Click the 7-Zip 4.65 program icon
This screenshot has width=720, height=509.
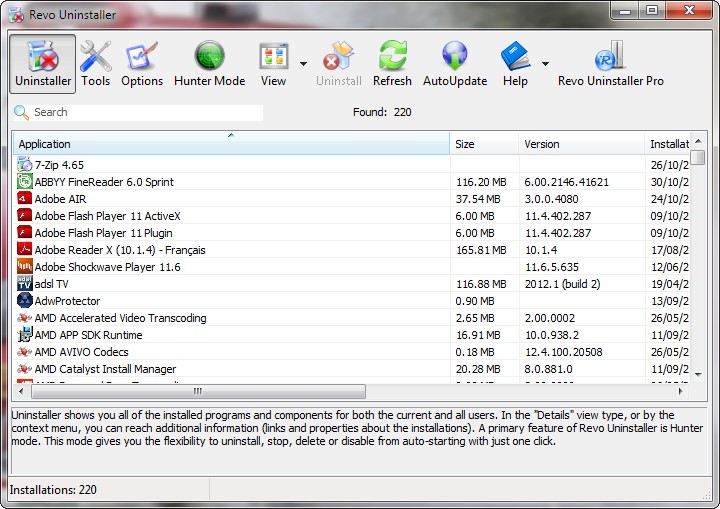click(24, 164)
